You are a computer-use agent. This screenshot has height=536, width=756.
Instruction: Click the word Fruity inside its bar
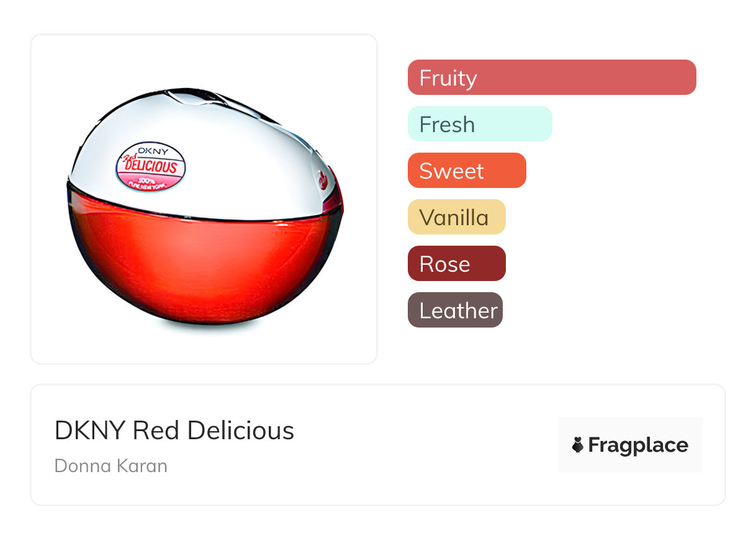[x=448, y=78]
